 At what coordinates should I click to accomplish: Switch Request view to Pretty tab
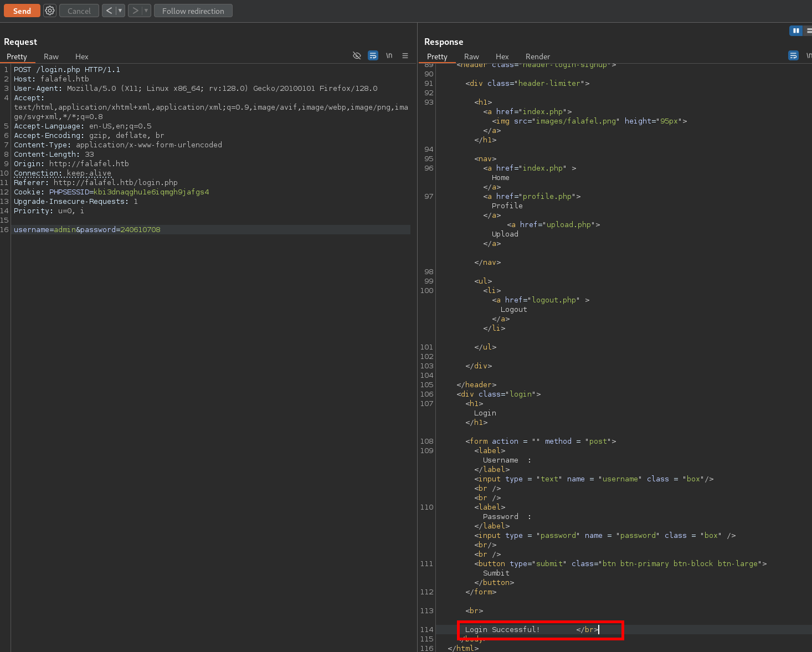click(17, 57)
